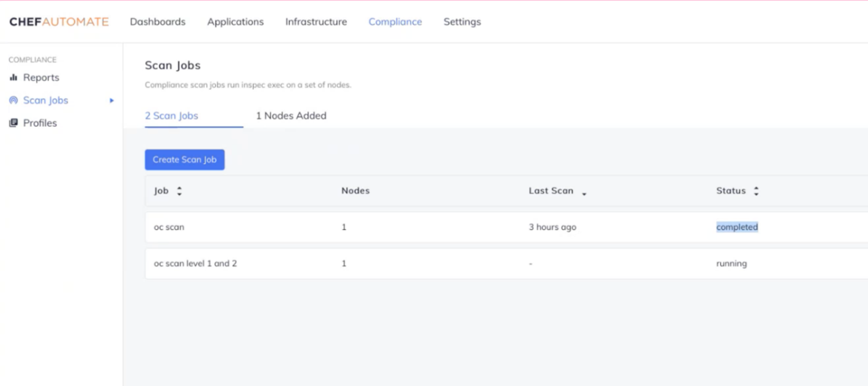Select the oc scan level 1 and 2 row
The height and width of the screenshot is (386, 868).
(x=195, y=263)
